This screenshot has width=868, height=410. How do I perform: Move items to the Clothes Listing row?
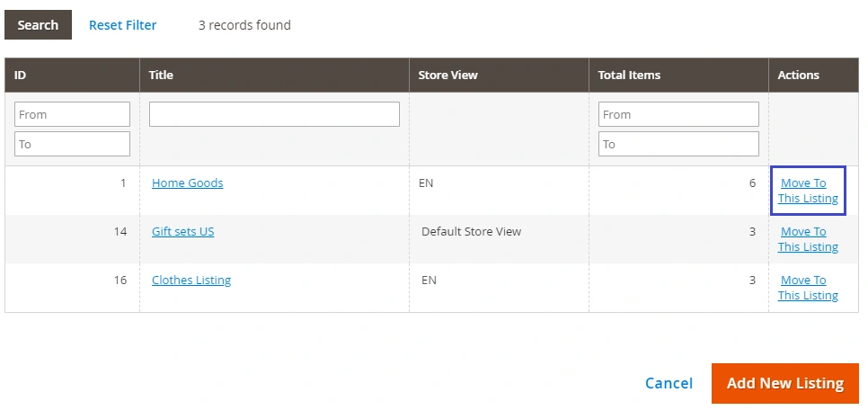tap(807, 288)
